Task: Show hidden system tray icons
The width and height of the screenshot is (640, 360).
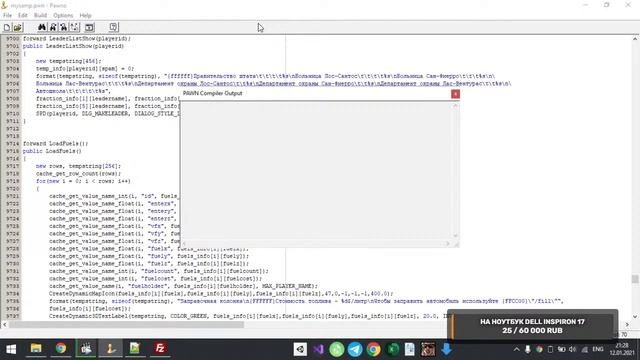Action: click(516, 349)
